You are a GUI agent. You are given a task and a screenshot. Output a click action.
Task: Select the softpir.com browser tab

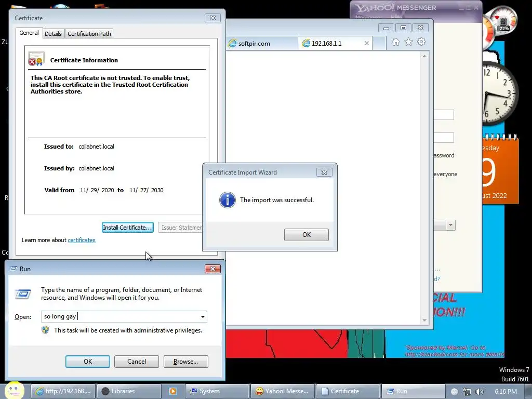pyautogui.click(x=262, y=44)
